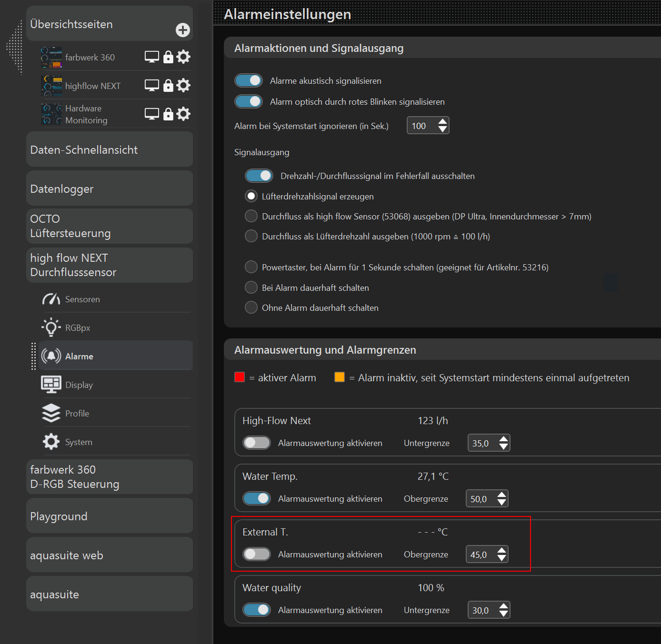Open the System menu entry
The image size is (661, 644).
(116, 442)
